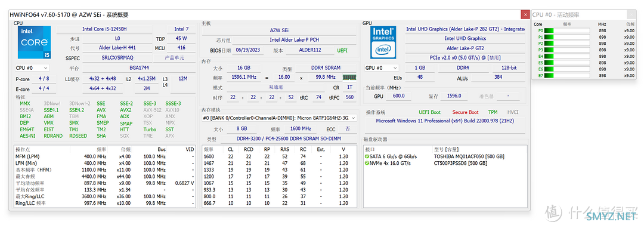Viewport: 644px width, 228px height.
Task: Click the Alder Lake-H 441 codename field
Action: point(117,48)
